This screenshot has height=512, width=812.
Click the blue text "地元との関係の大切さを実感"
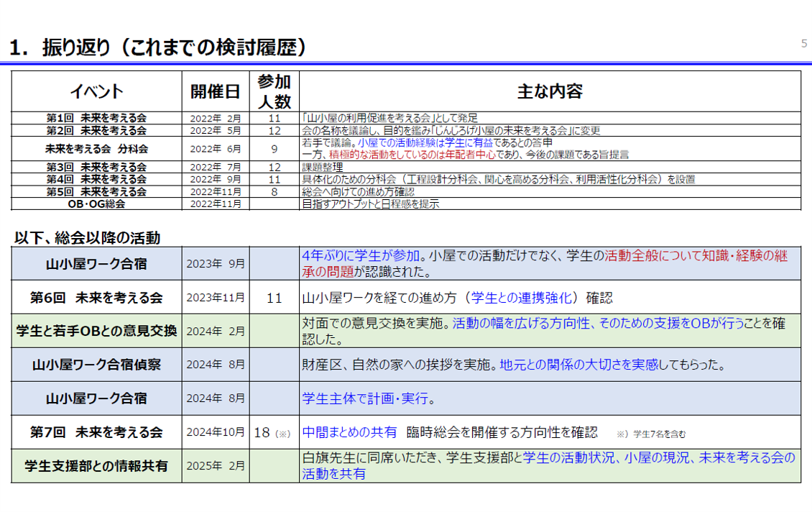[x=579, y=365]
